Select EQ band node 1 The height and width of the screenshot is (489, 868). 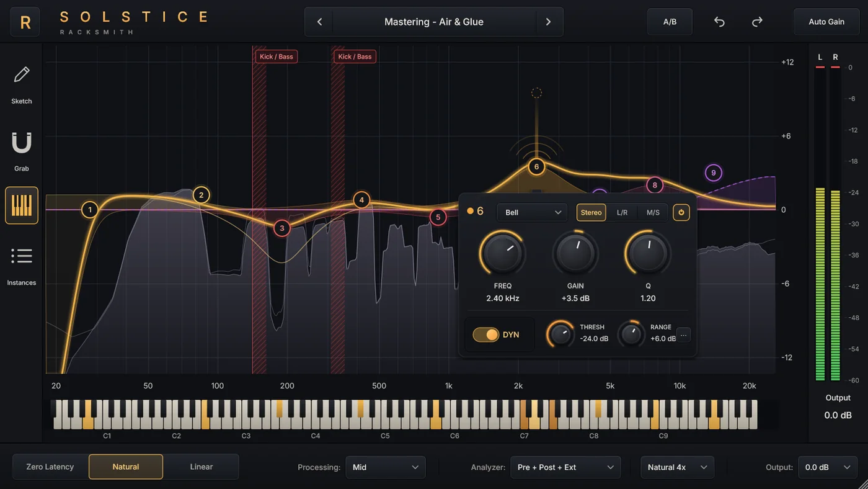pos(90,210)
